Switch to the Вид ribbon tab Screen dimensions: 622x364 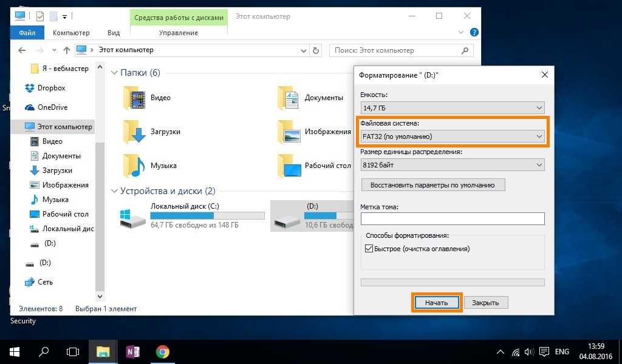tap(114, 33)
